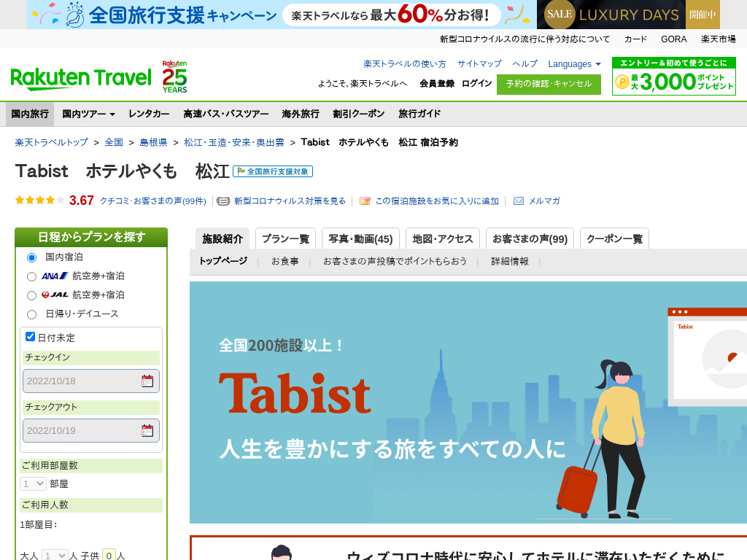Open the サイトマップ link
747x560 pixels.
(x=479, y=64)
